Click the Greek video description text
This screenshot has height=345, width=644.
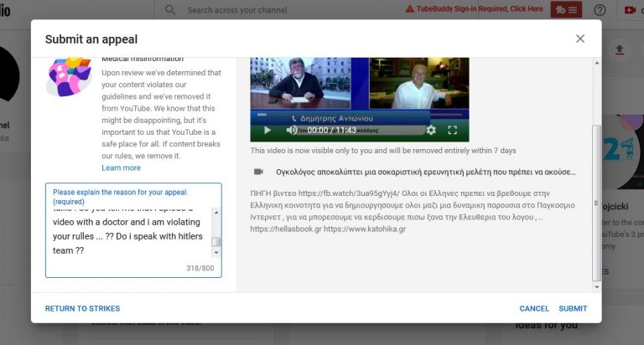413,211
